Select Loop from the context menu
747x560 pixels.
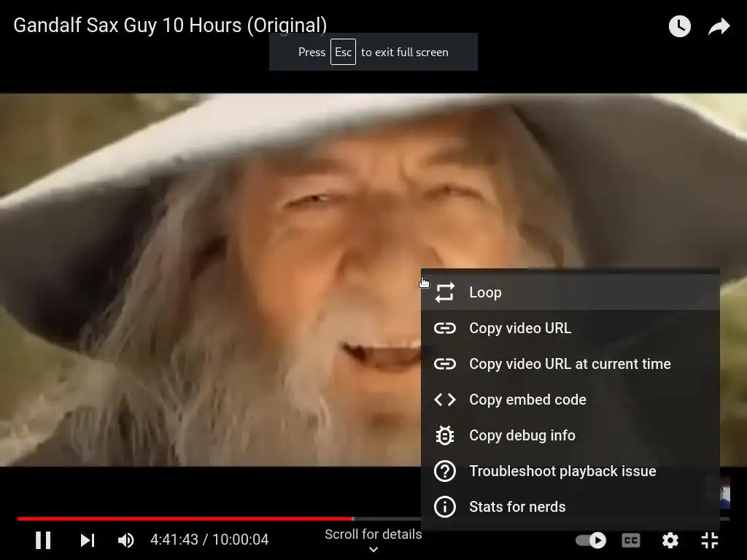pyautogui.click(x=570, y=292)
